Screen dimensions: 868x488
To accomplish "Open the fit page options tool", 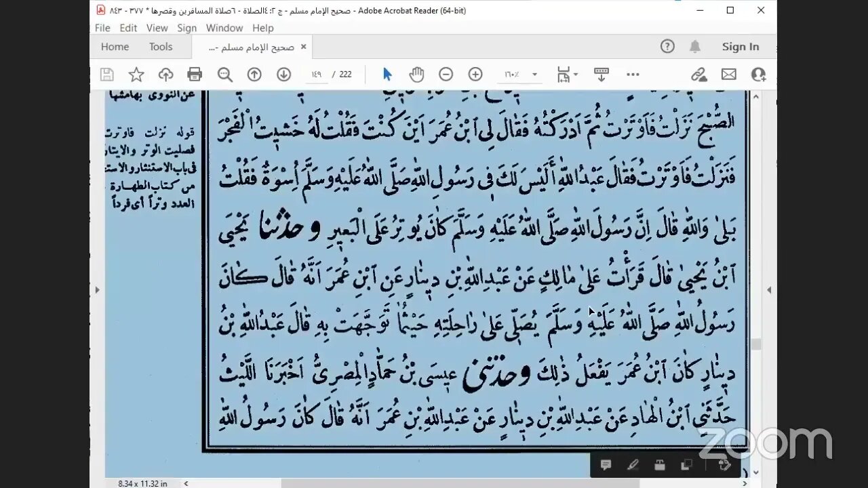I will (567, 75).
